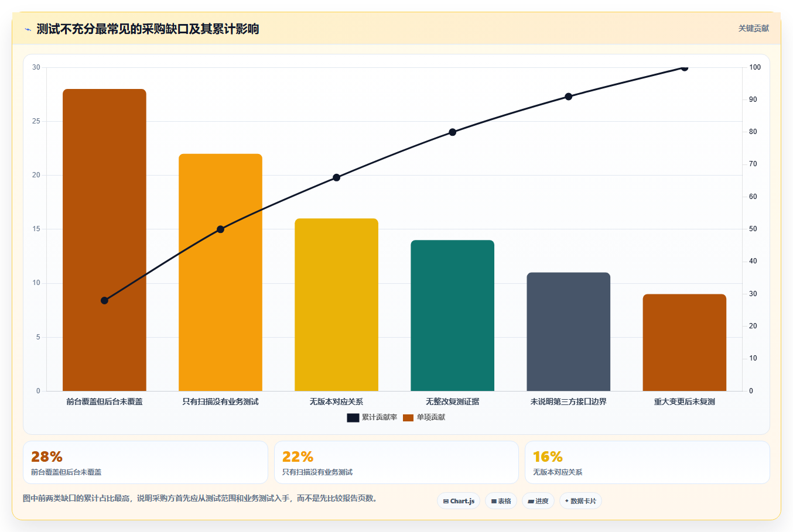
Task: Click the 16% card caption 无版本对应关系
Action: coord(558,472)
